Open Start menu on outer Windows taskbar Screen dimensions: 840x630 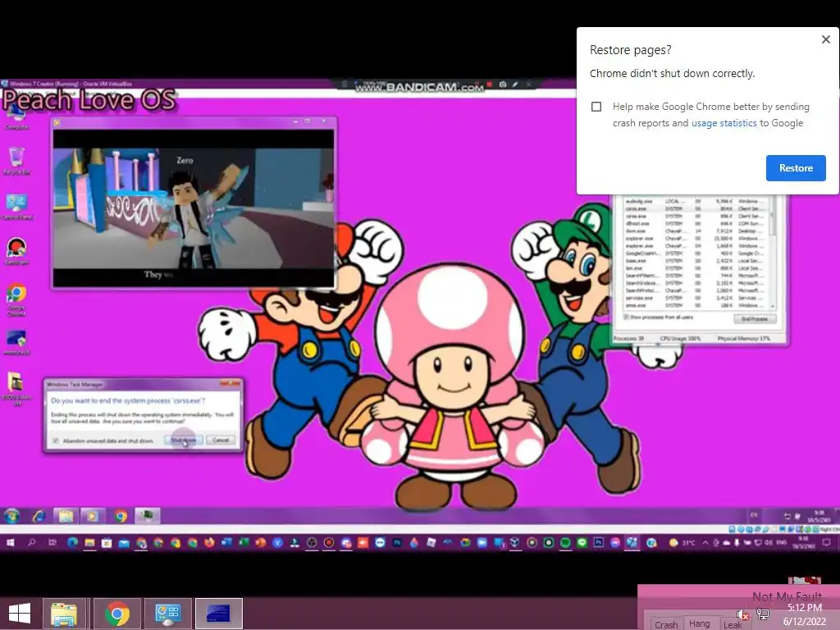[20, 614]
